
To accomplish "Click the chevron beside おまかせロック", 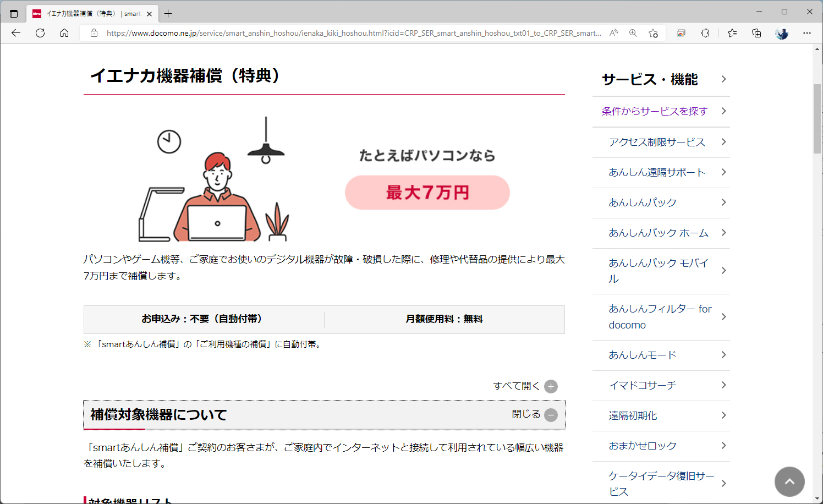I will pyautogui.click(x=724, y=446).
